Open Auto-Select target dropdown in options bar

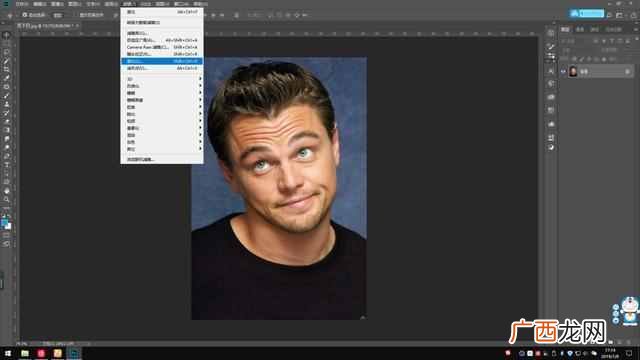click(58, 15)
